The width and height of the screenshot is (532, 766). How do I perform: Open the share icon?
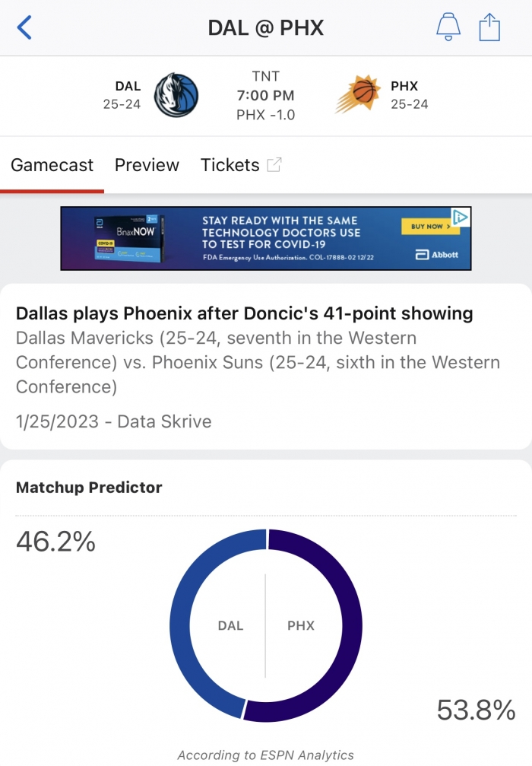click(x=489, y=27)
